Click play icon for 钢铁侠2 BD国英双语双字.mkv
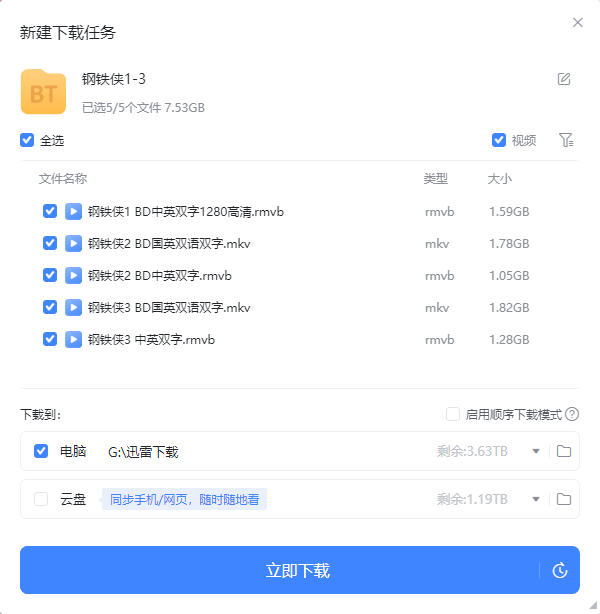 pyautogui.click(x=73, y=244)
